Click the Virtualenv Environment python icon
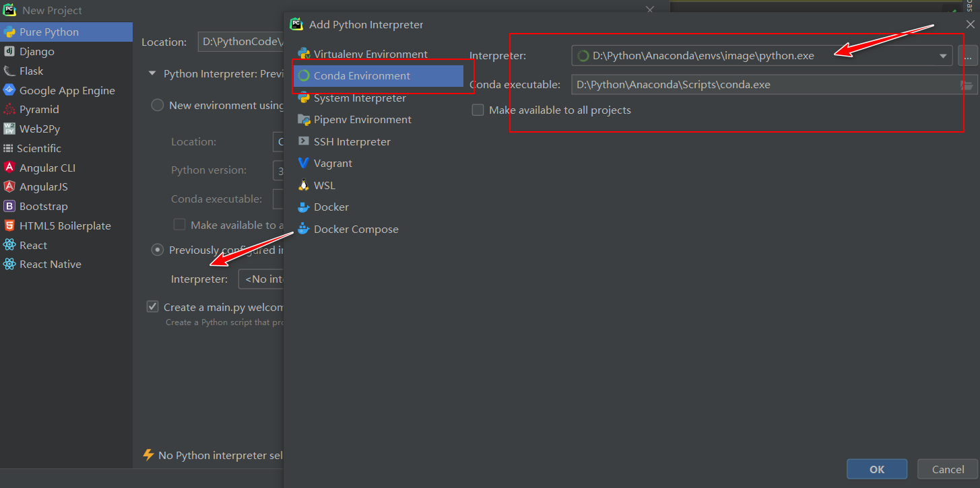This screenshot has width=980, height=488. point(304,54)
